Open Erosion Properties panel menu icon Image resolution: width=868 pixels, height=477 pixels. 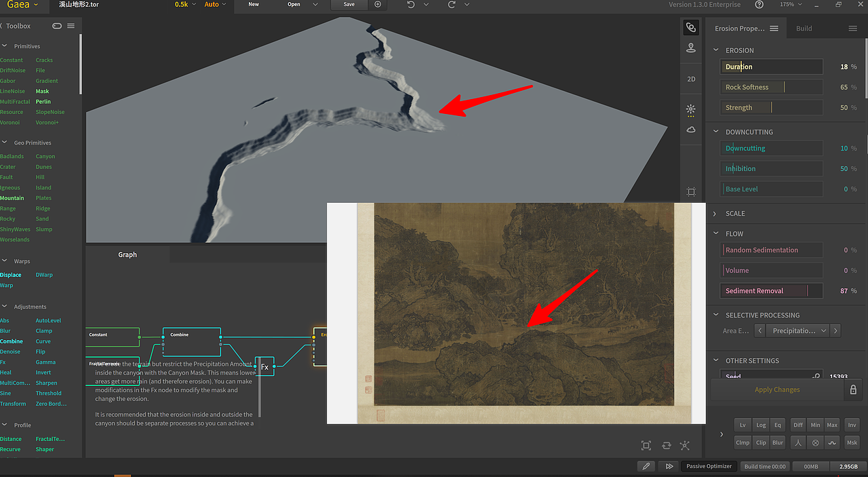[774, 28]
